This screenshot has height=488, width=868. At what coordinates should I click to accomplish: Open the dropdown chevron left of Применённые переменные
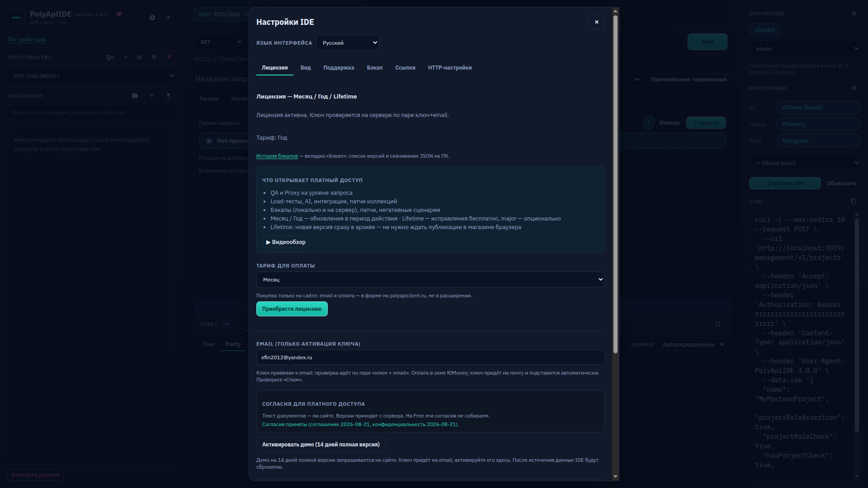coord(637,80)
